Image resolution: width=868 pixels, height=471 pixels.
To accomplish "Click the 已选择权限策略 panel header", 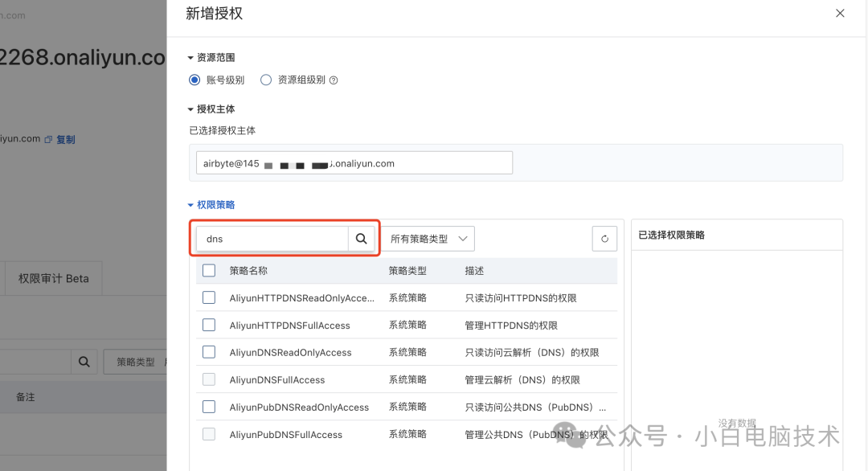I will coord(671,235).
